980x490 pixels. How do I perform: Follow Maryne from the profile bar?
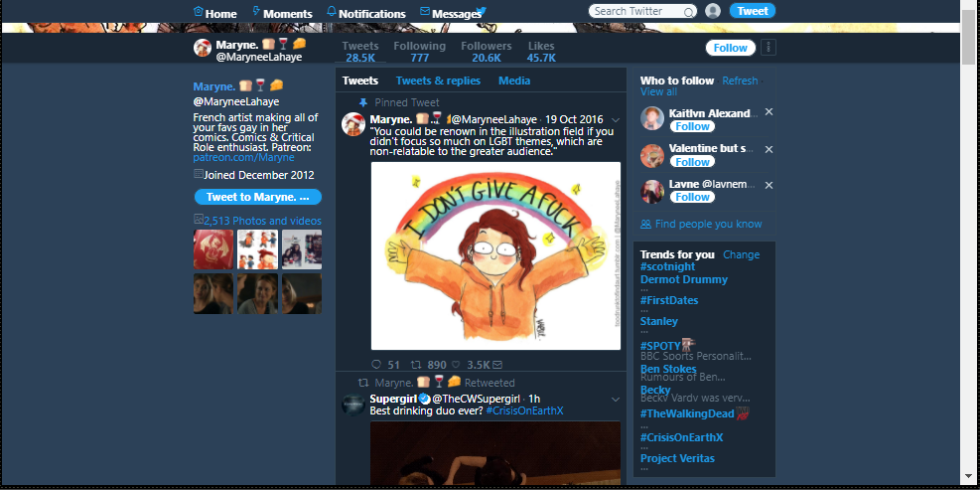coord(730,48)
